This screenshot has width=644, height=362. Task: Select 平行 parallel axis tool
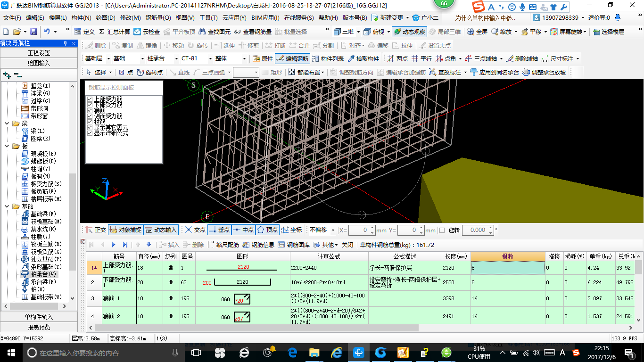coord(421,58)
